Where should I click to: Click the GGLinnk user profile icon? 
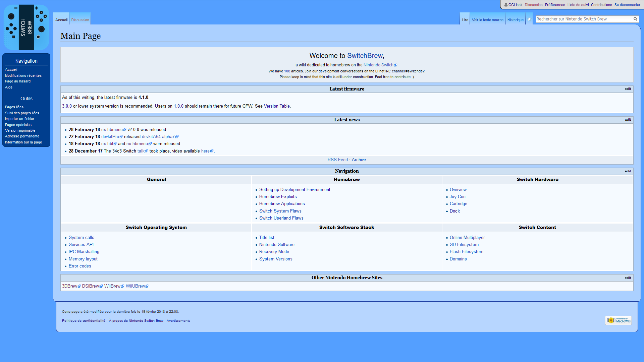[x=506, y=5]
